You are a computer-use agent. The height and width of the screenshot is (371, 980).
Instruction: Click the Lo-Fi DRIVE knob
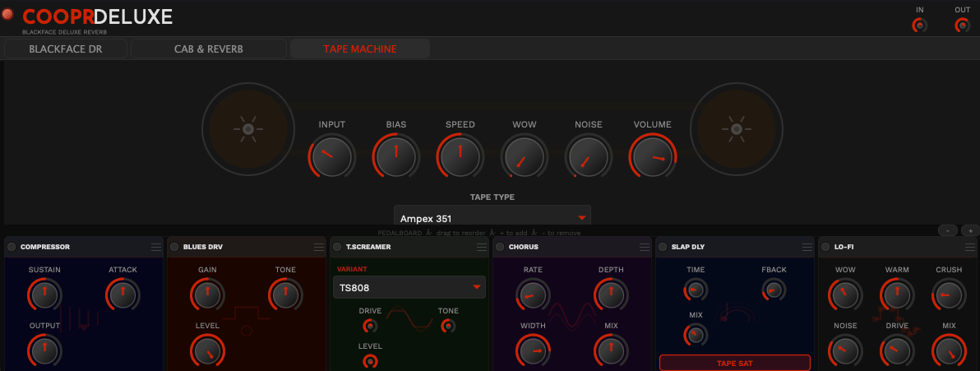(x=898, y=350)
